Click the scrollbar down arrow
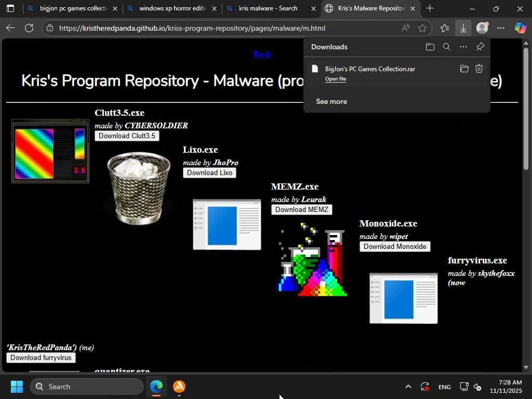Viewport: 532px width, 399px height. [x=526, y=367]
